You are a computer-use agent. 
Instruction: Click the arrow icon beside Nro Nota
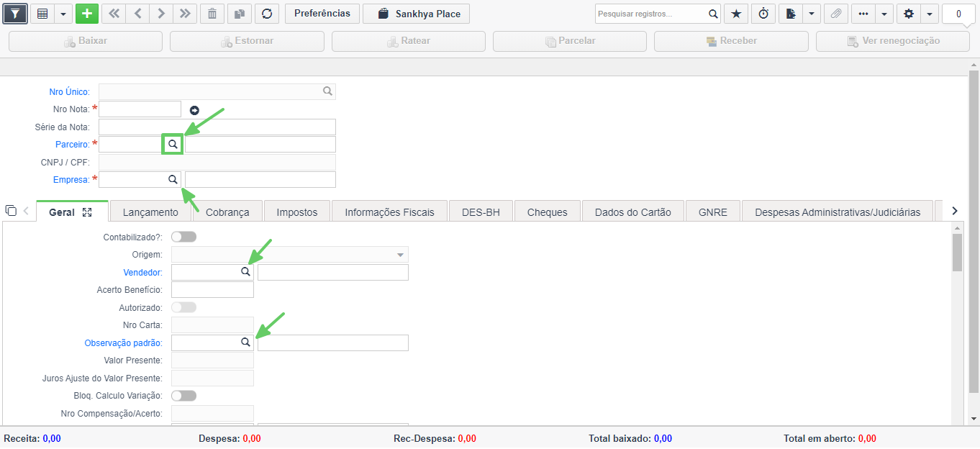point(194,110)
